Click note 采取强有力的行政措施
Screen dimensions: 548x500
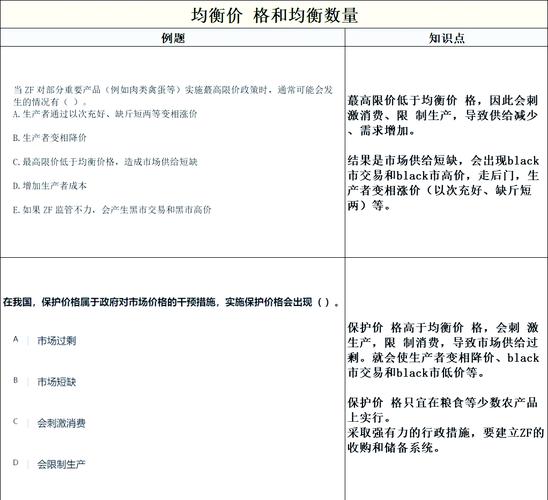point(446,440)
